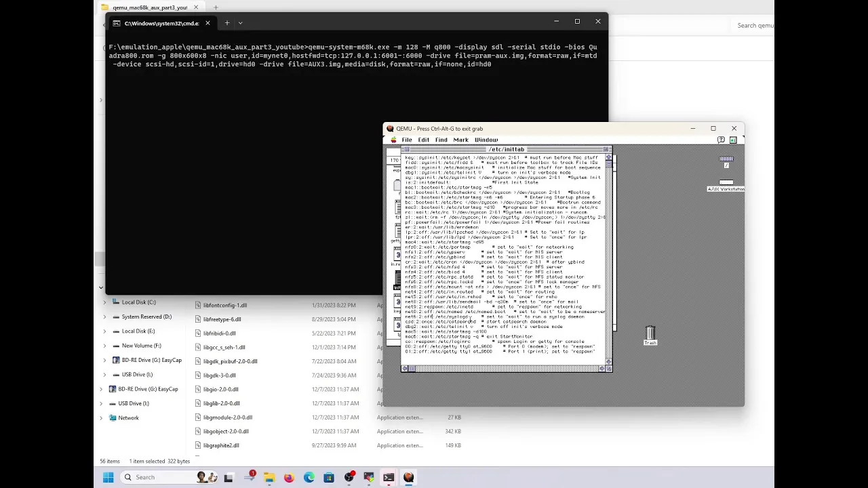Select the libfribidi-0.dll file icon
The width and height of the screenshot is (868, 488).
click(198, 333)
